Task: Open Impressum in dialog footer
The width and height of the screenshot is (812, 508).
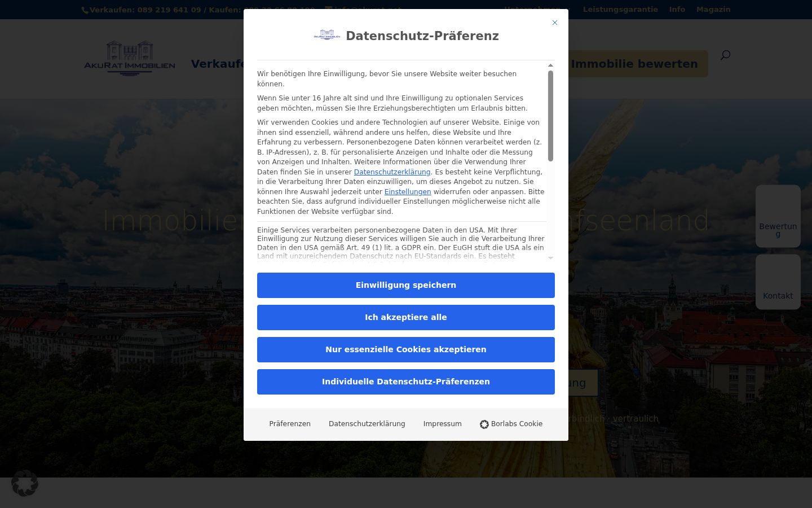Action: [443, 424]
